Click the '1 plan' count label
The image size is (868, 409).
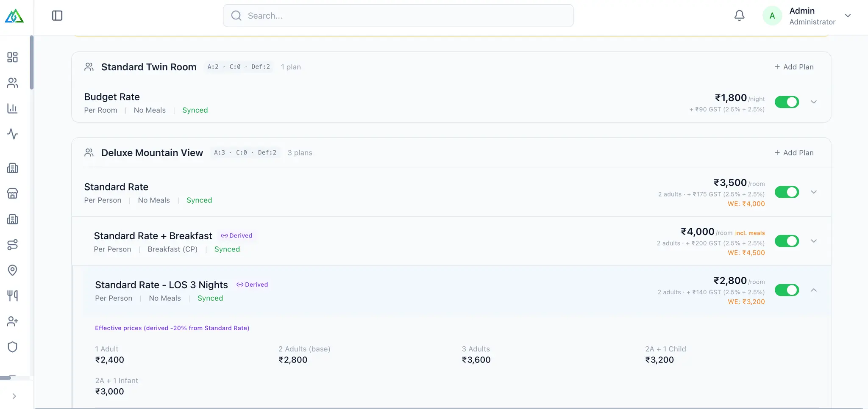pyautogui.click(x=291, y=67)
